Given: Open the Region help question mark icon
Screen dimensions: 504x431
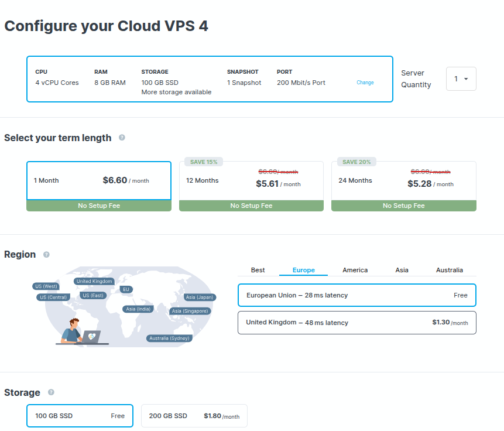Looking at the screenshot, I should 46,255.
